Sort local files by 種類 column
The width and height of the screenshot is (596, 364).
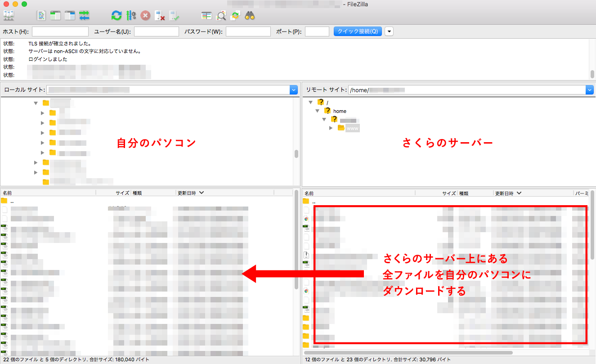click(153, 193)
